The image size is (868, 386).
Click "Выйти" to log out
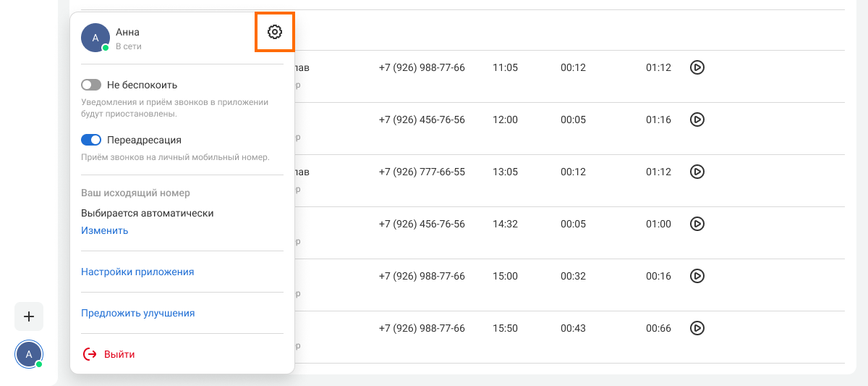point(119,354)
